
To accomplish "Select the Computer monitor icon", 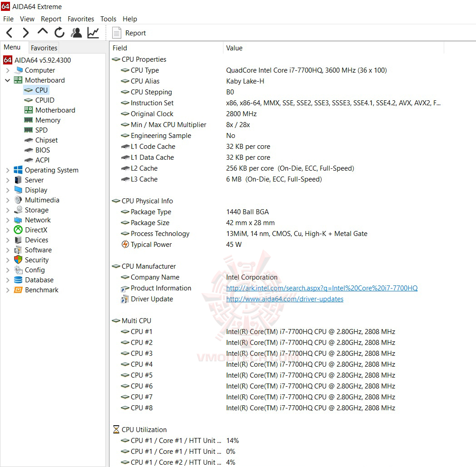I will point(19,70).
